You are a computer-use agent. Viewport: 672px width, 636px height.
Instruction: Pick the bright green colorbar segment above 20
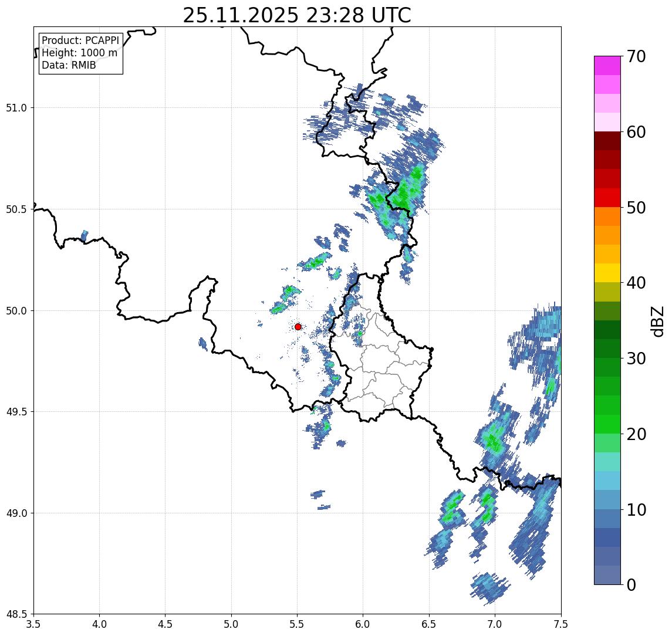click(607, 424)
